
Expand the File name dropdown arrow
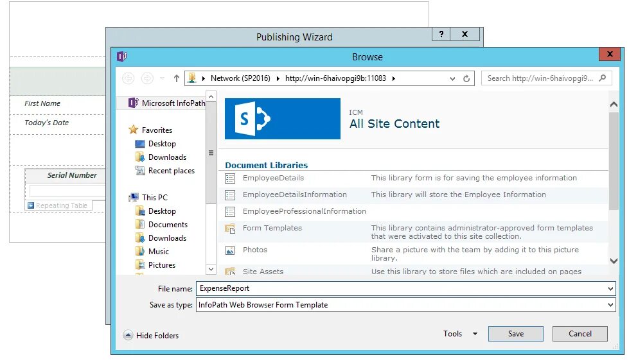[610, 289]
